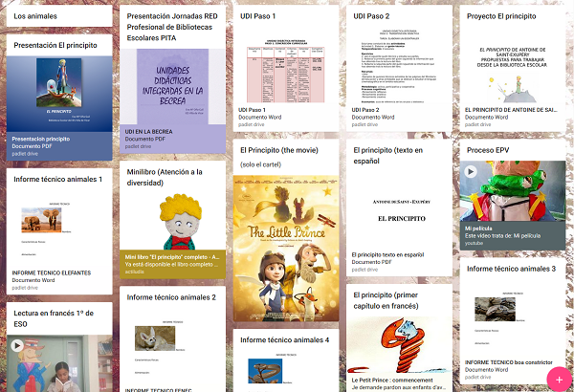Open Informe técnico animales 4 snake thumbnail
Screen dimensions: 574x392
pyautogui.click(x=286, y=372)
